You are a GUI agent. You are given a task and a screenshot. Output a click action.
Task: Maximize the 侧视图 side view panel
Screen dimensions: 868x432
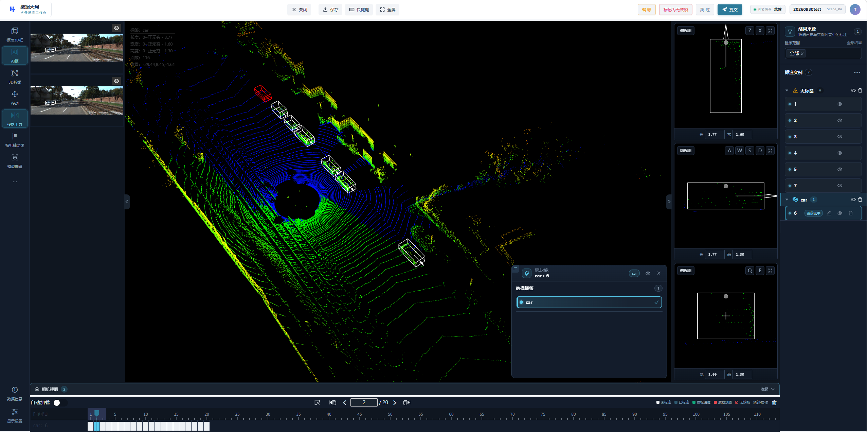coord(770,271)
